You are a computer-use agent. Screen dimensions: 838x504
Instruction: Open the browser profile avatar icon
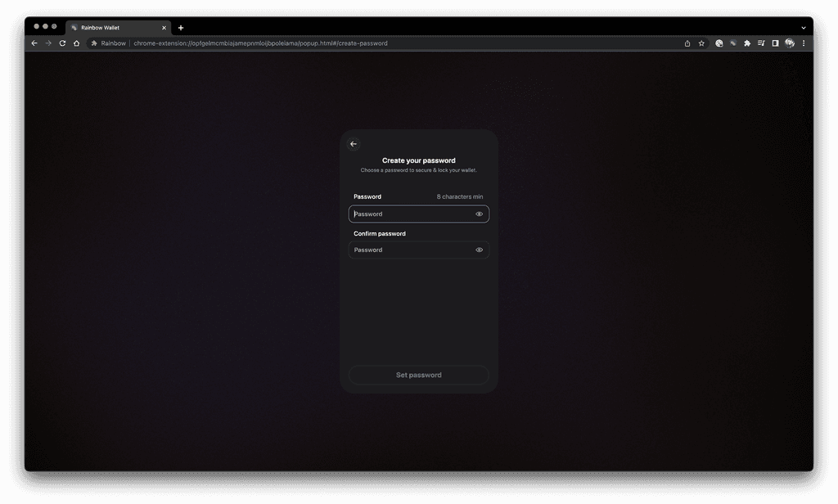(789, 43)
